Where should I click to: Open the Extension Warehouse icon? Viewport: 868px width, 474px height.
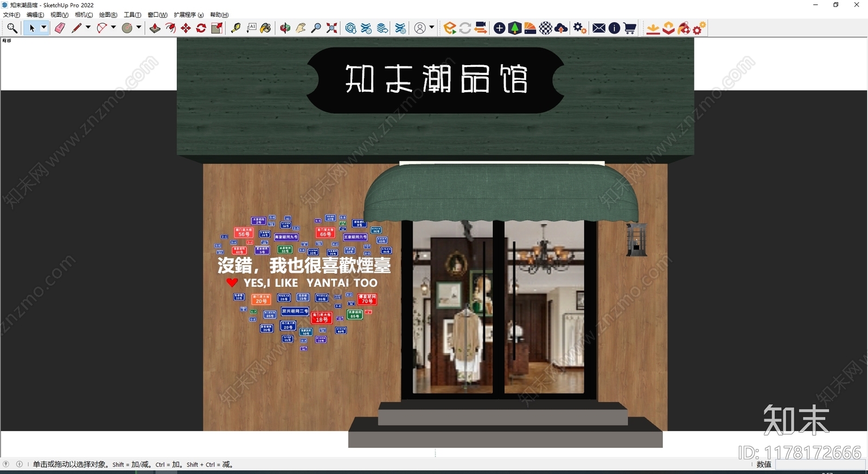tap(367, 28)
